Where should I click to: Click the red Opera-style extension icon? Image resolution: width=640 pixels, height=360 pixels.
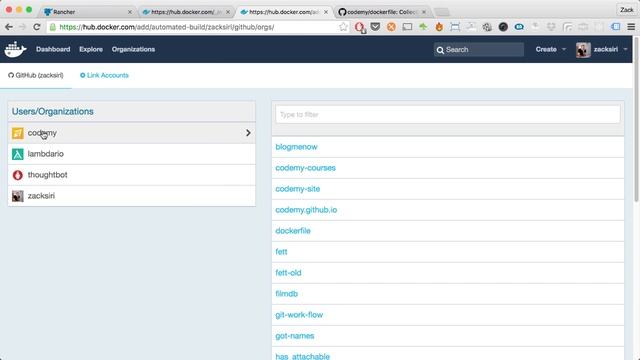(360, 27)
